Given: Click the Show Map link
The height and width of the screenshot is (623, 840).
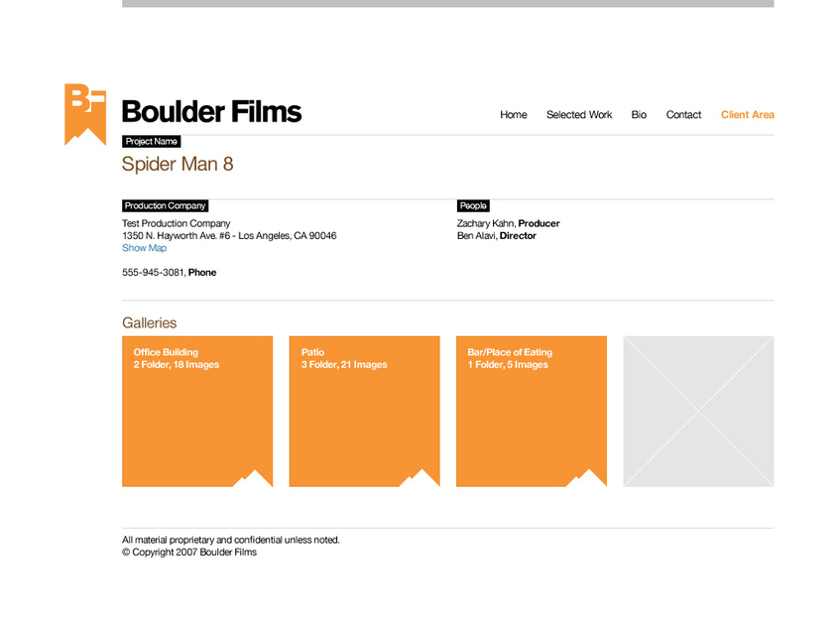Looking at the screenshot, I should coord(144,248).
